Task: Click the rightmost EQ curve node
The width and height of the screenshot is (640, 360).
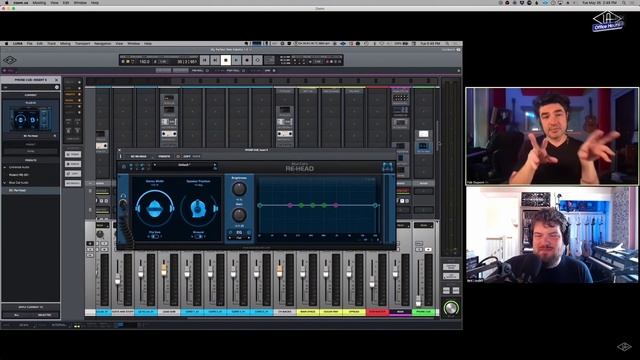Action: [x=375, y=205]
